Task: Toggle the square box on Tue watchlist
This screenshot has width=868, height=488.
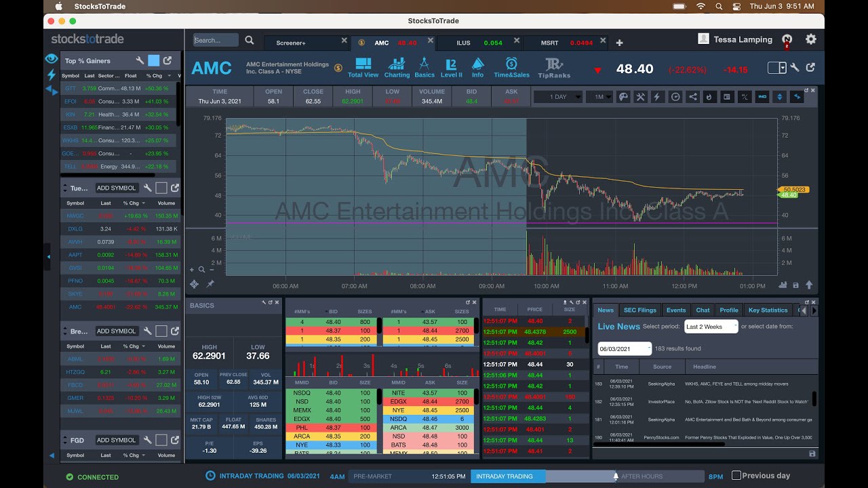Action: click(x=161, y=188)
